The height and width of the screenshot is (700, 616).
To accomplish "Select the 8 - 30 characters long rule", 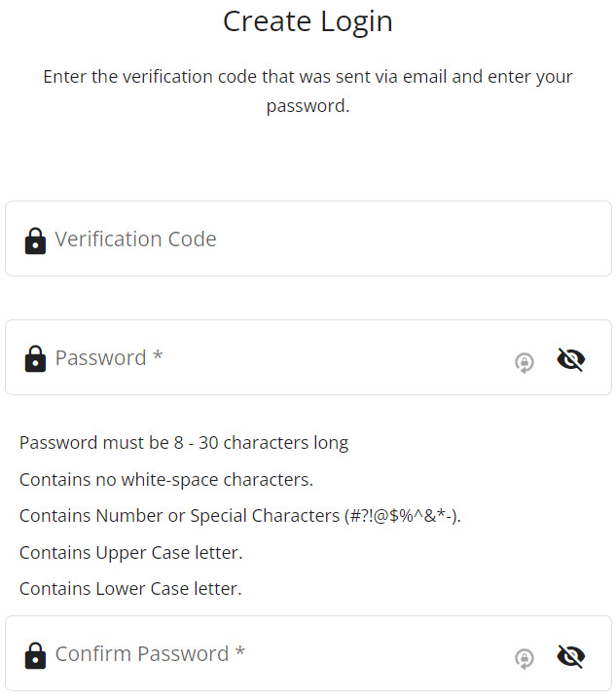I will point(184,443).
